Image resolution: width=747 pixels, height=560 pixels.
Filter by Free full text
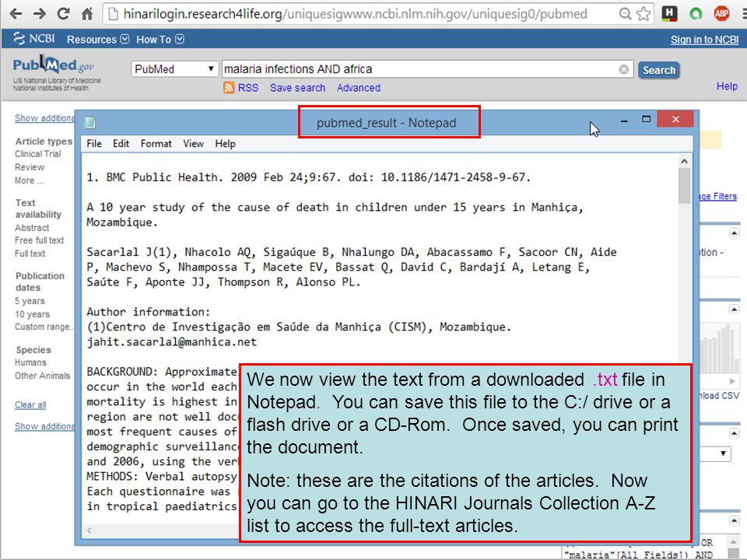click(x=39, y=240)
